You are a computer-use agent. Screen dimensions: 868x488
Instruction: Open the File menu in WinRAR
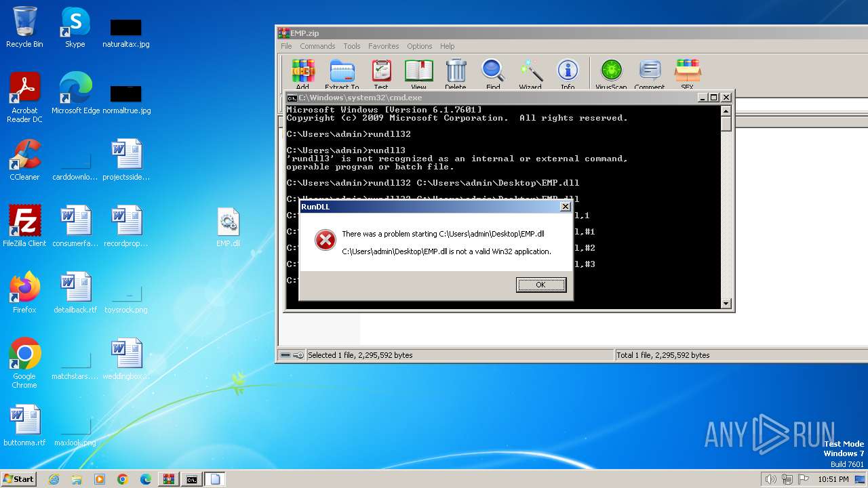(286, 46)
